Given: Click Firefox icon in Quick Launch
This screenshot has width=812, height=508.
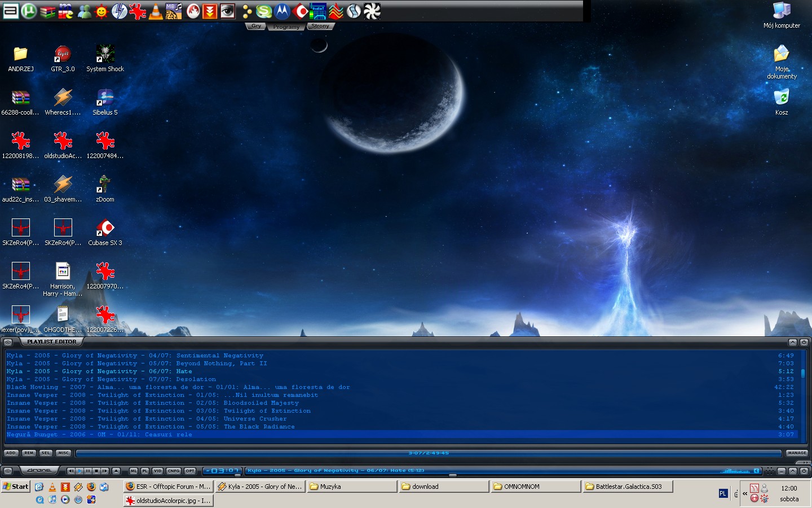Looking at the screenshot, I should pos(91,487).
